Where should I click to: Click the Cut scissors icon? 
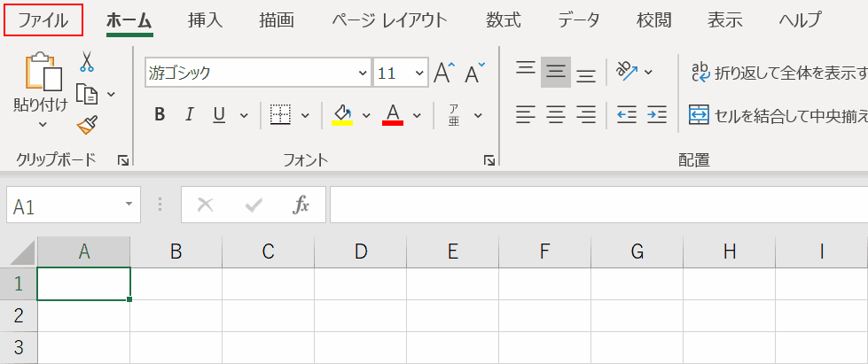point(87,61)
